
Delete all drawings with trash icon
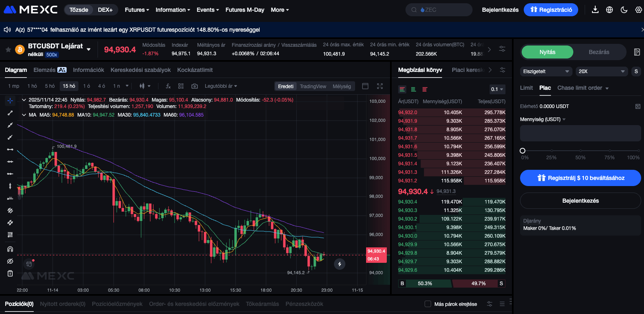coord(10,273)
